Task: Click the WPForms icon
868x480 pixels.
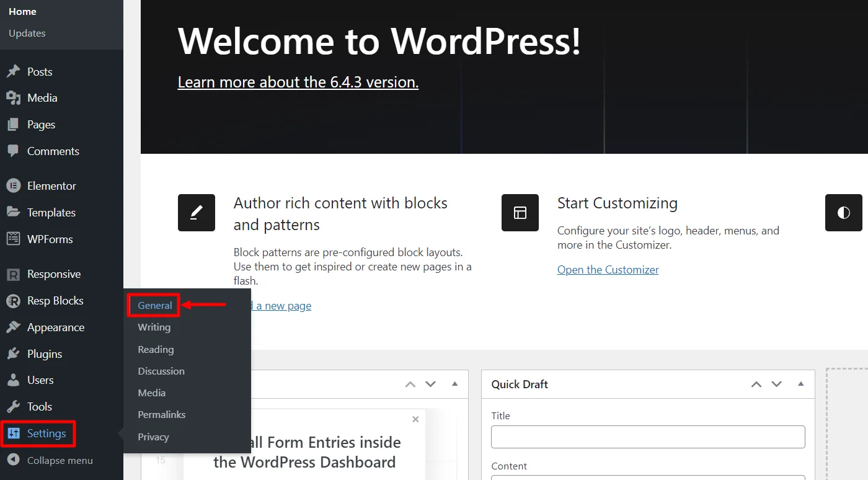Action: [x=14, y=239]
